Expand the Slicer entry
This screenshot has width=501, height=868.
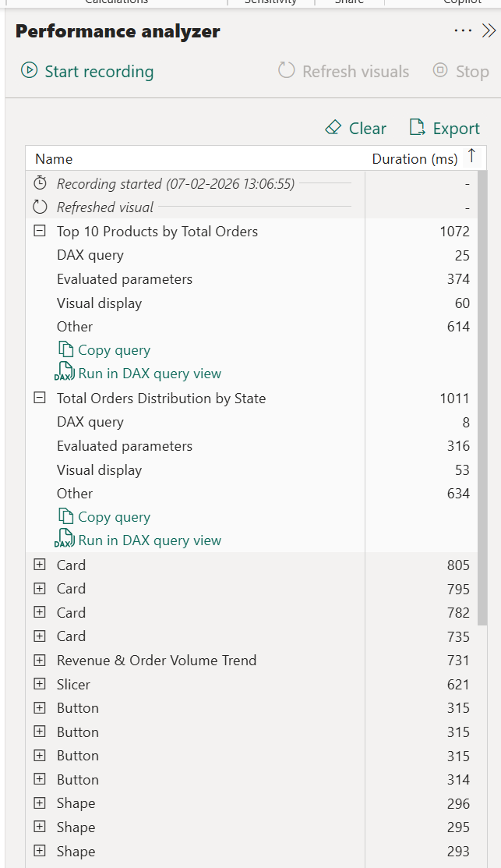click(x=40, y=684)
